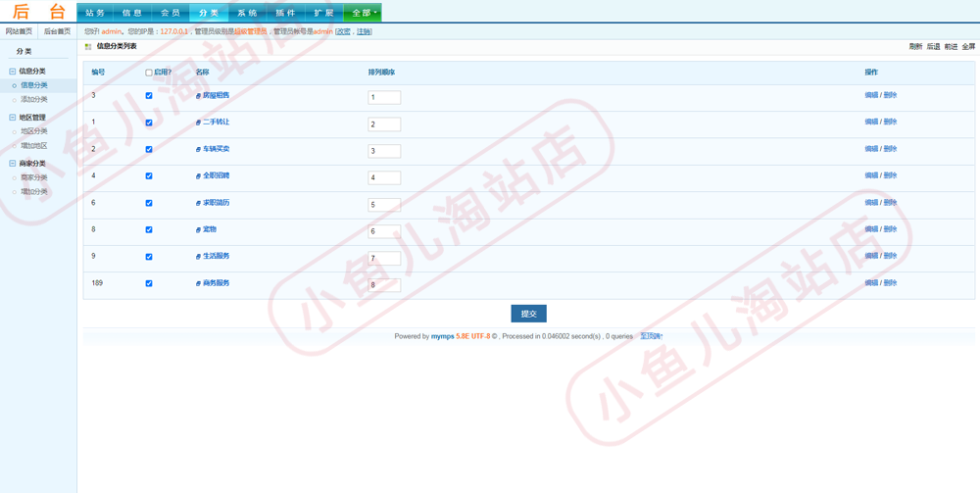
Task: Go to 网站首页 tab
Action: (19, 31)
